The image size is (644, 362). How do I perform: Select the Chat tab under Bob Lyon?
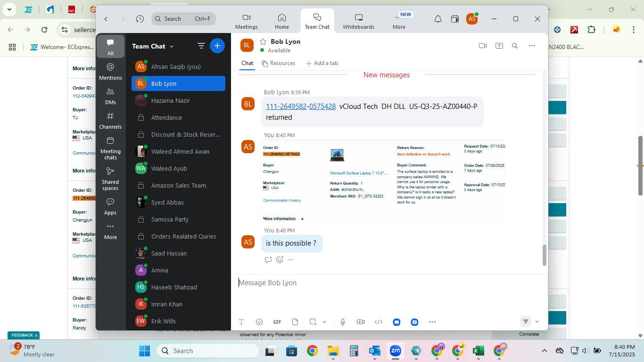click(x=247, y=63)
